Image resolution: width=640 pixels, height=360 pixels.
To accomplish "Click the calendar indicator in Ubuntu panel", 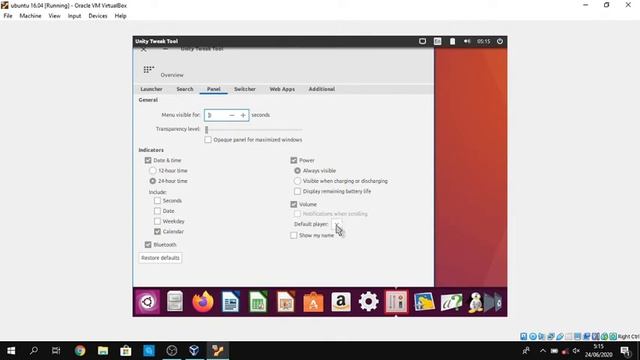I will click(x=437, y=41).
